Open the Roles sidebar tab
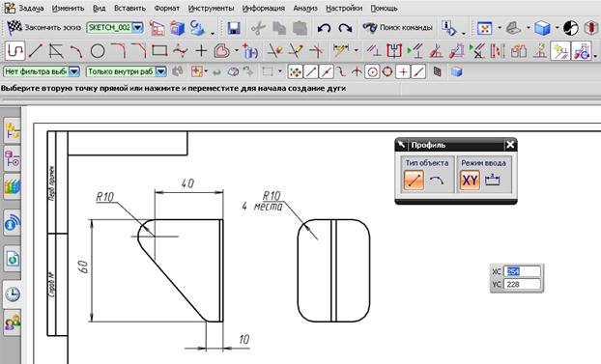Viewport: 601px width, 364px height. point(12,322)
